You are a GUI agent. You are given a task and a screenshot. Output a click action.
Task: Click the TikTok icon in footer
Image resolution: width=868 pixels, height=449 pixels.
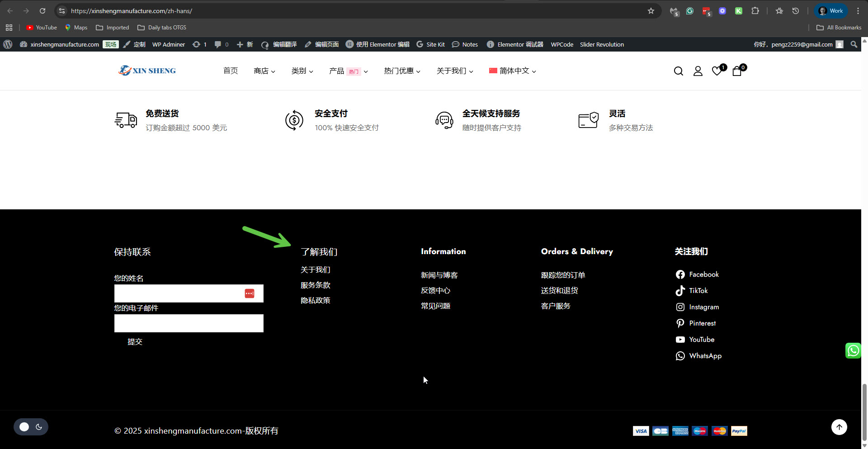(680, 291)
